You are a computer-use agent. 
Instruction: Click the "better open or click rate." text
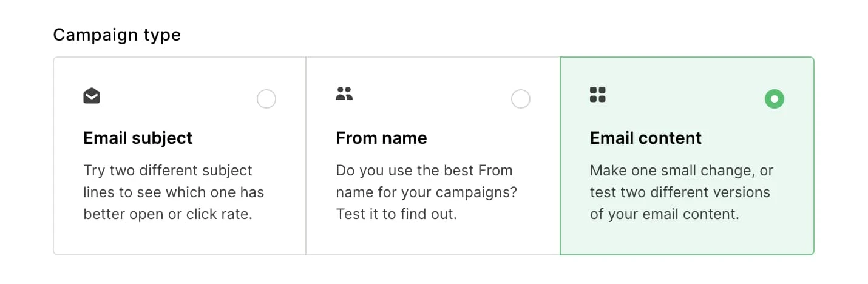(x=168, y=214)
